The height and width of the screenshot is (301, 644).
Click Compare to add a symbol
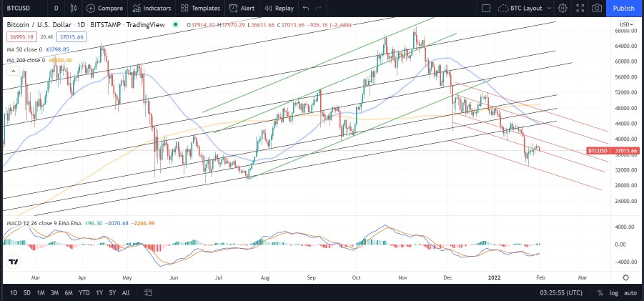(105, 8)
